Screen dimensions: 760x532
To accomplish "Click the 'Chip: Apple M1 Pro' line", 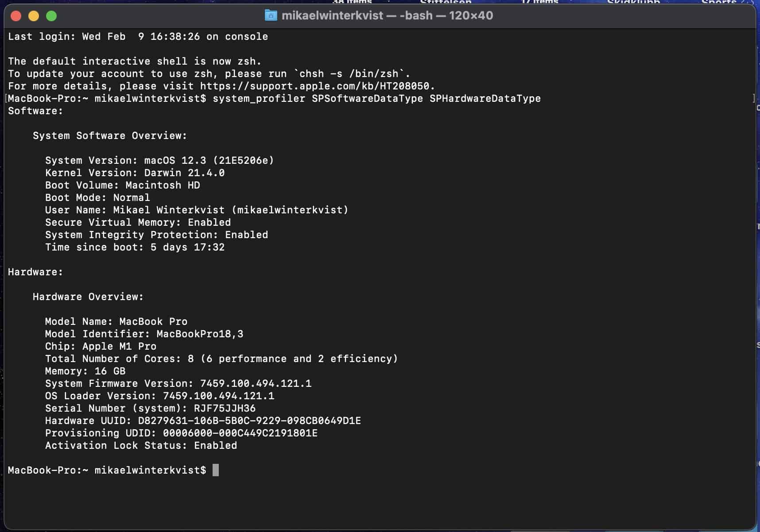I will coord(101,347).
